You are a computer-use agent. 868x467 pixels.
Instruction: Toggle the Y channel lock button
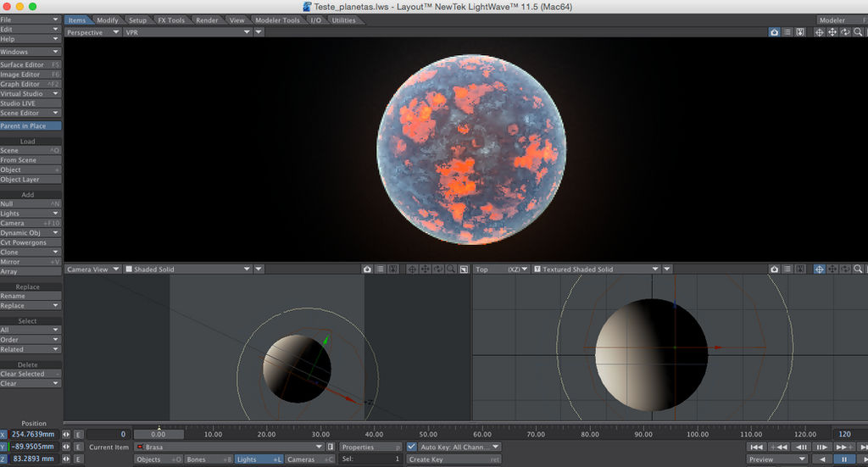(x=3, y=447)
